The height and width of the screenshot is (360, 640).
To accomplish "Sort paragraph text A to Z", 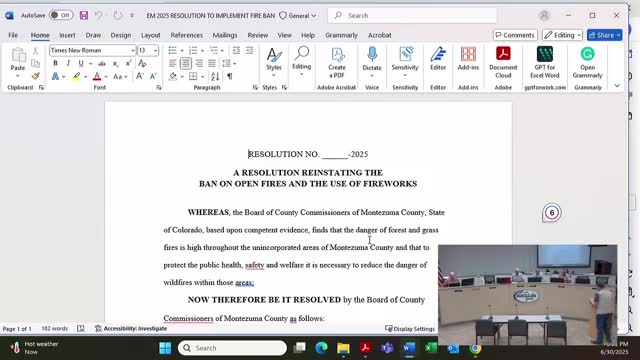I will (215, 76).
